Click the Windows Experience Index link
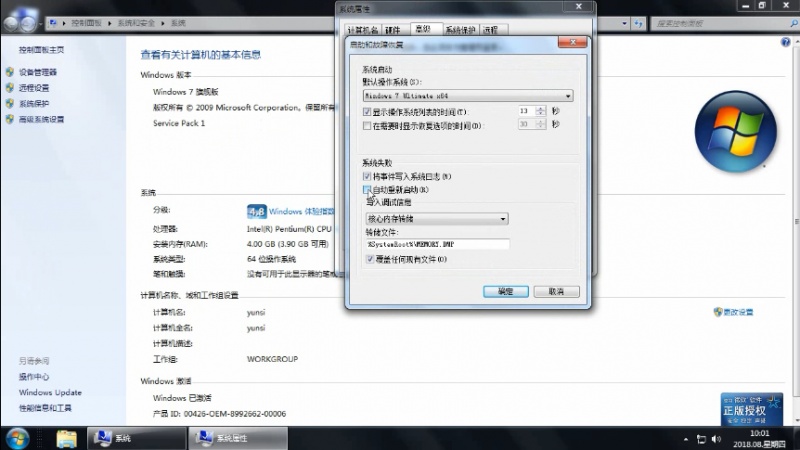Viewport: 800px width, 450px height. 302,211
